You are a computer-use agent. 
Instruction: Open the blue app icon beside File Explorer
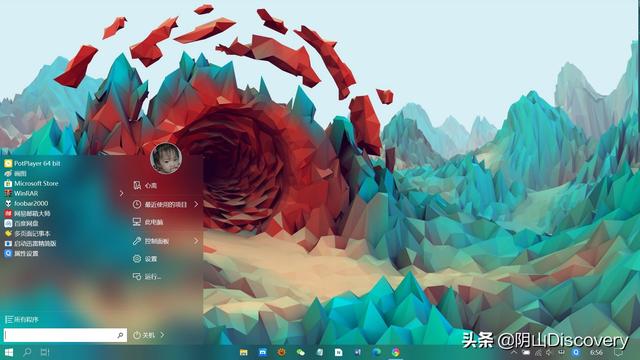point(262,352)
